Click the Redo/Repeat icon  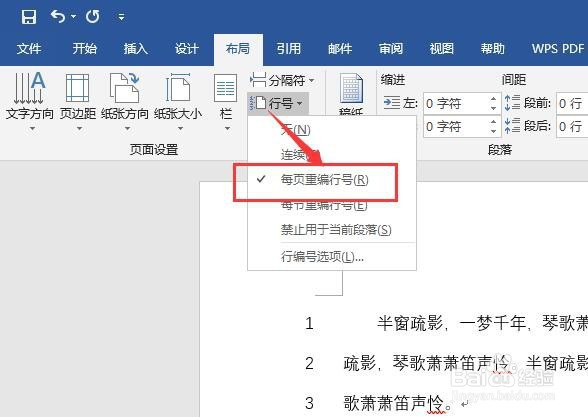pyautogui.click(x=93, y=16)
